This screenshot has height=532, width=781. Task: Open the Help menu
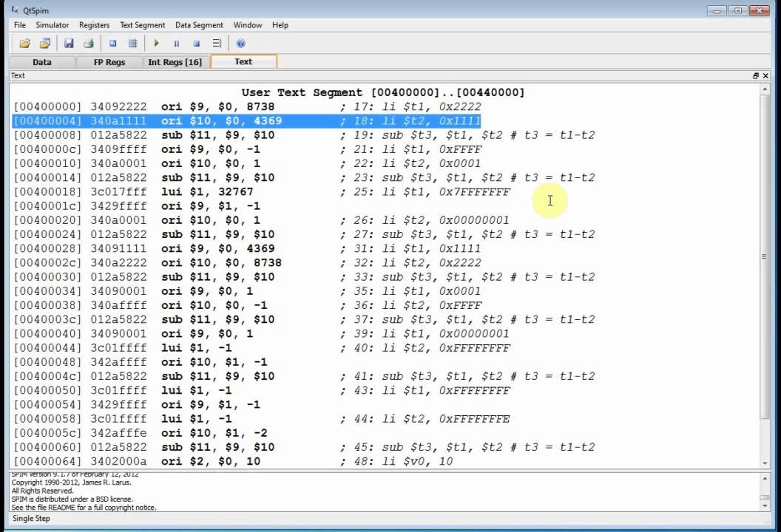point(280,25)
